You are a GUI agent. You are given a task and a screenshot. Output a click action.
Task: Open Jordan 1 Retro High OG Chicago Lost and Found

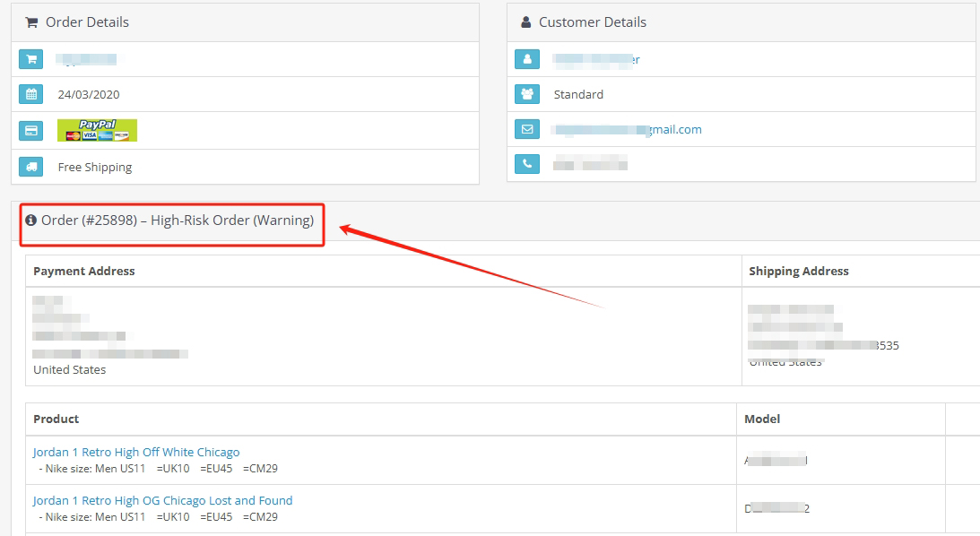click(x=162, y=500)
